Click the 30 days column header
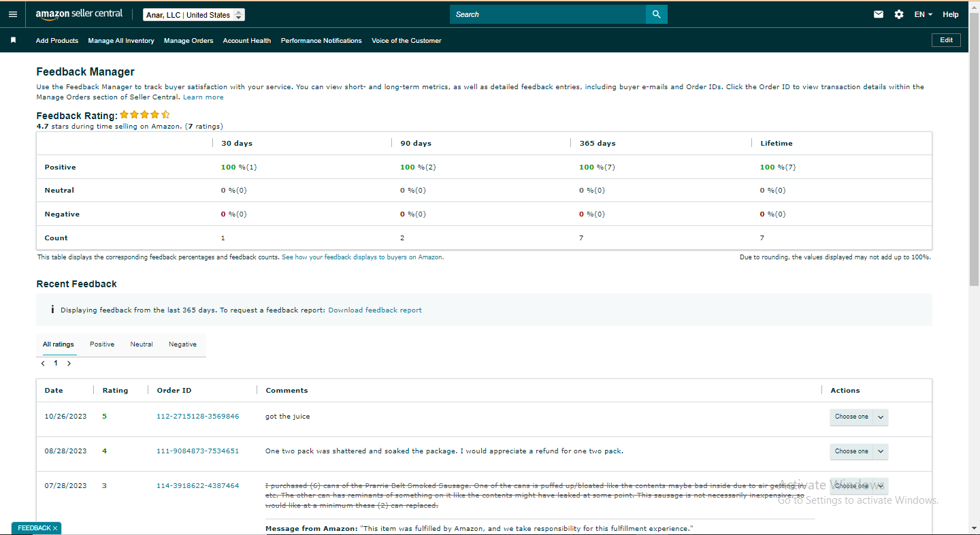 tap(237, 144)
